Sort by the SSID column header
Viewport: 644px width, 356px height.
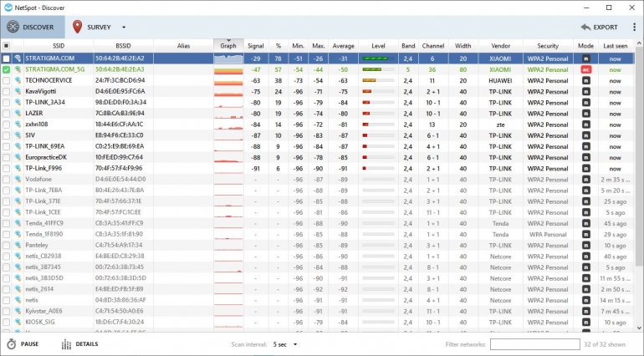click(x=59, y=46)
